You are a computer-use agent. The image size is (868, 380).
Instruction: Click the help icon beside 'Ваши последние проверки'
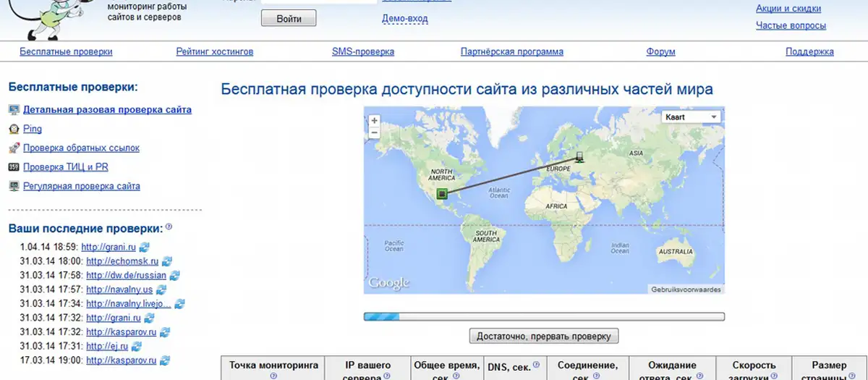(169, 227)
